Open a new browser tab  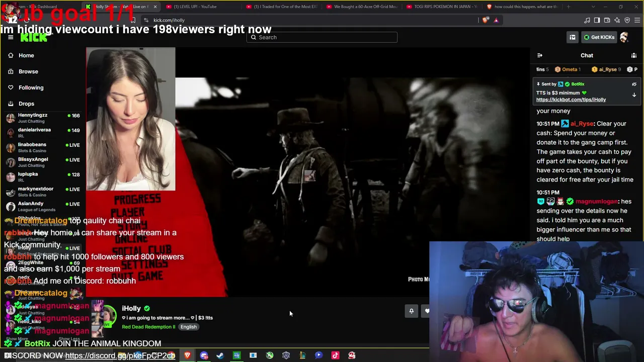coord(569,7)
